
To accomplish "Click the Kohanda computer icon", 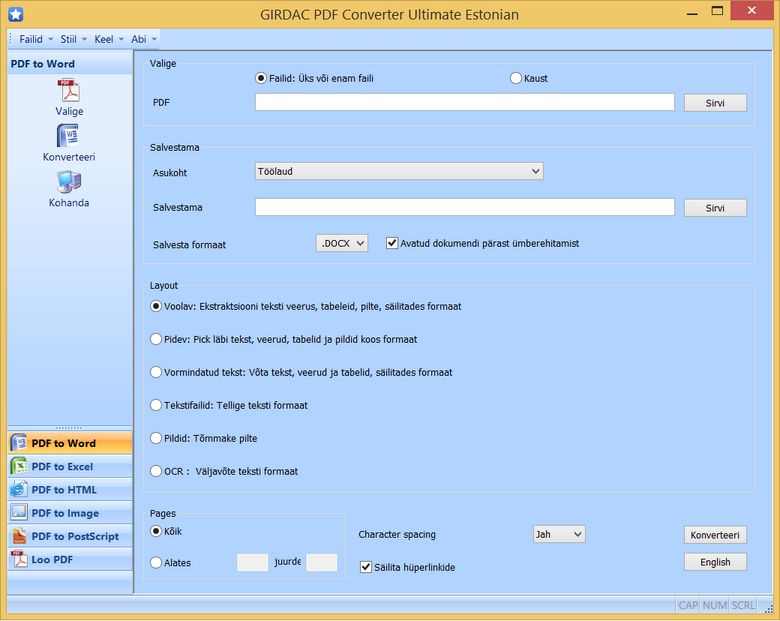I will (69, 182).
